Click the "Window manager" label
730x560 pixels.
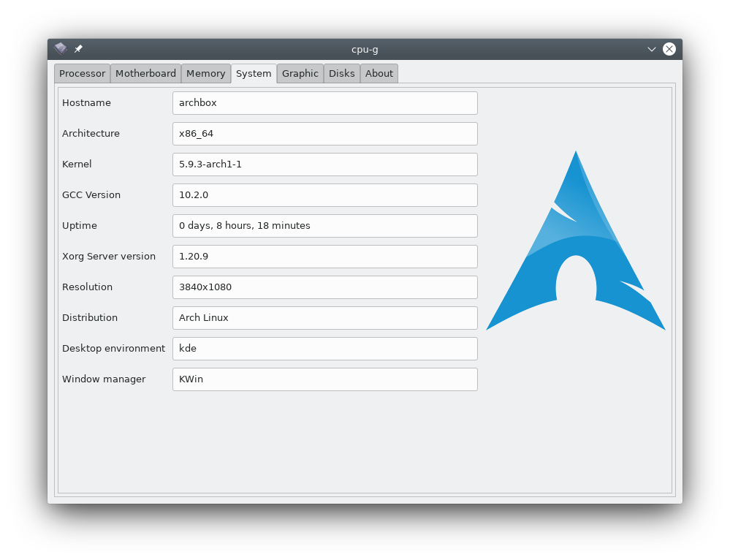(x=104, y=379)
